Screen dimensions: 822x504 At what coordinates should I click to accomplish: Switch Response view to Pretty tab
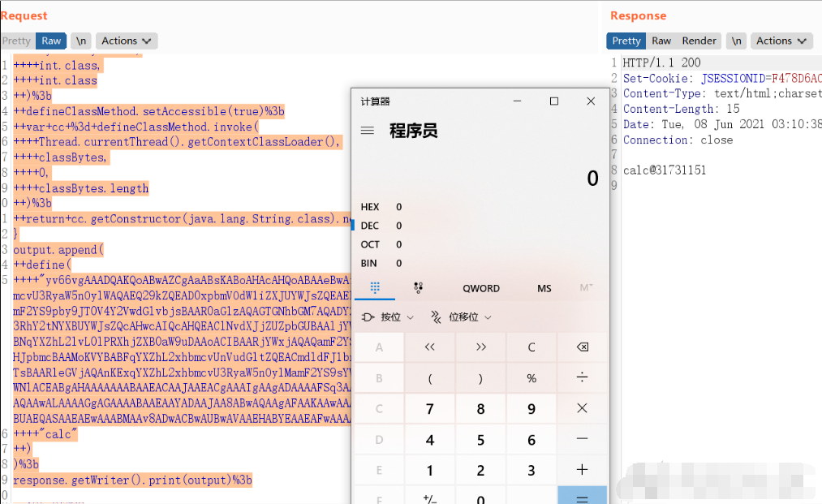[626, 41]
